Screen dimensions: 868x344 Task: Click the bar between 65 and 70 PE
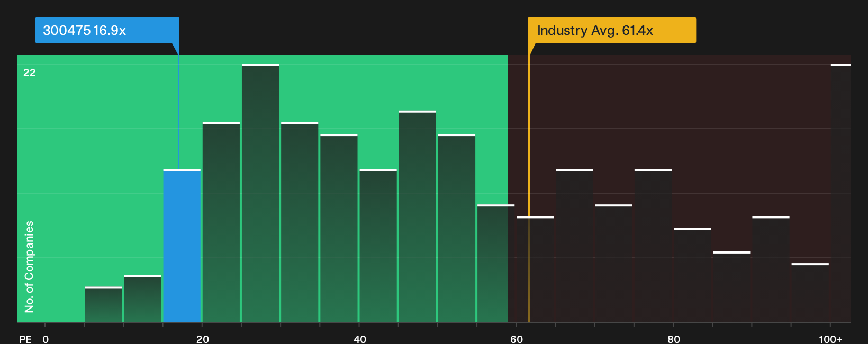pos(574,246)
